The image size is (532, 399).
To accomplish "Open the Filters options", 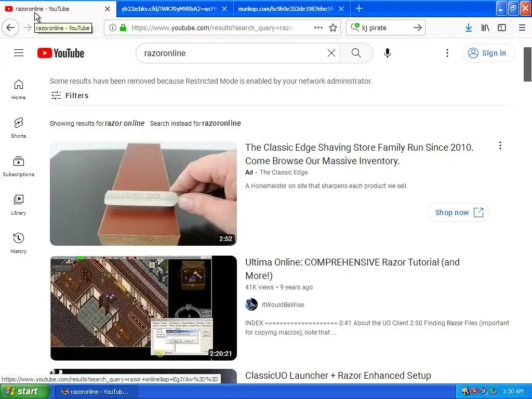I will pos(70,96).
